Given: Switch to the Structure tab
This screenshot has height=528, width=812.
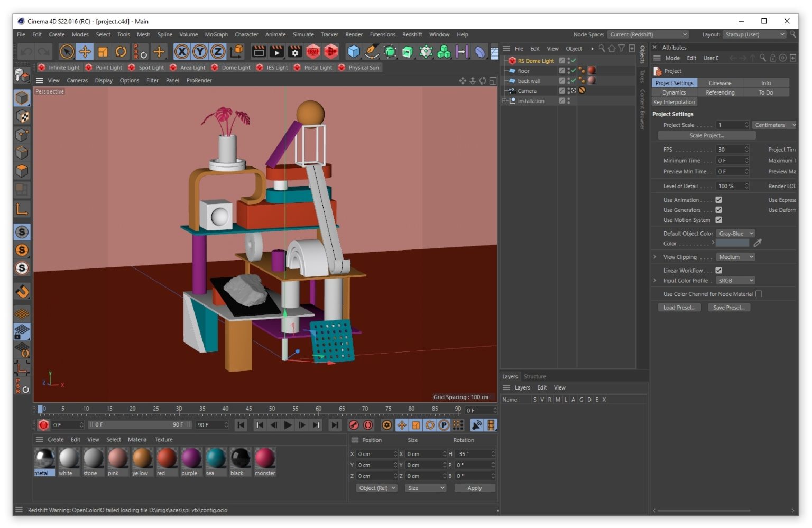Looking at the screenshot, I should 535,376.
